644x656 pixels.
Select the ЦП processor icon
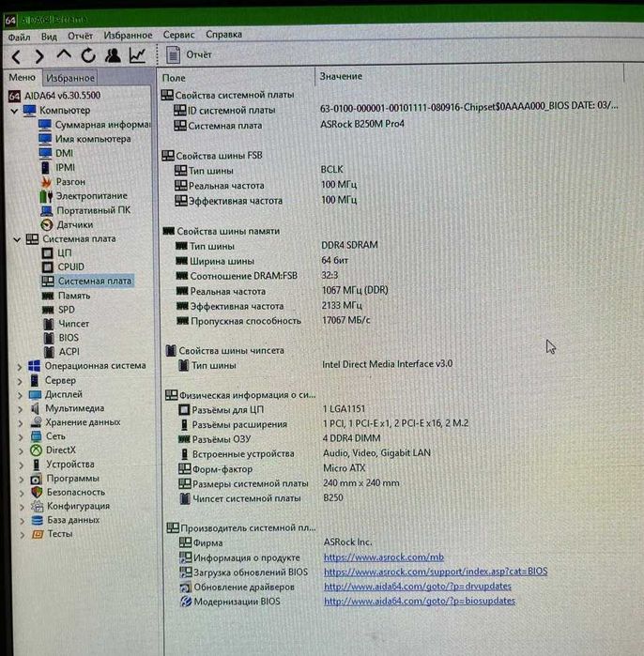[47, 253]
